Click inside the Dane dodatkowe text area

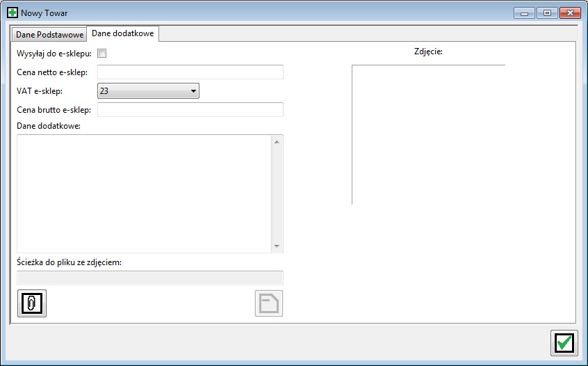pyautogui.click(x=144, y=193)
